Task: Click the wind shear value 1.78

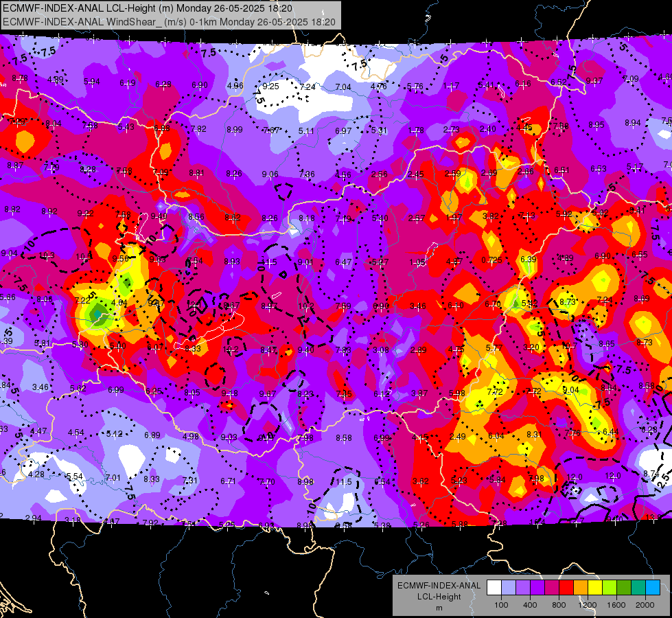Action: pos(416,130)
